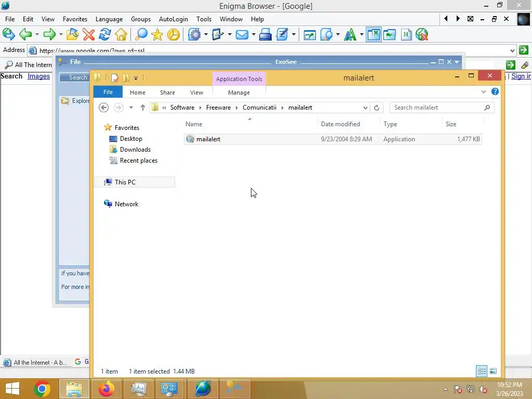532x399 pixels.
Task: Select This PC in the navigation pane
Action: coord(135,182)
